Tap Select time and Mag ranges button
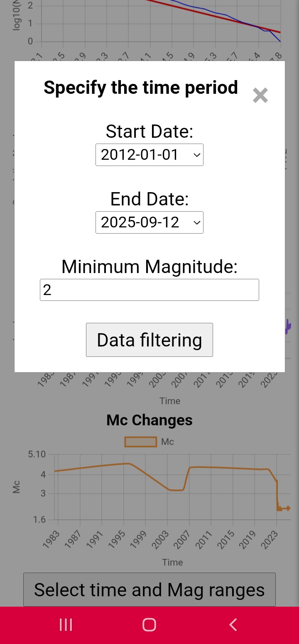The width and height of the screenshot is (299, 644). [149, 590]
